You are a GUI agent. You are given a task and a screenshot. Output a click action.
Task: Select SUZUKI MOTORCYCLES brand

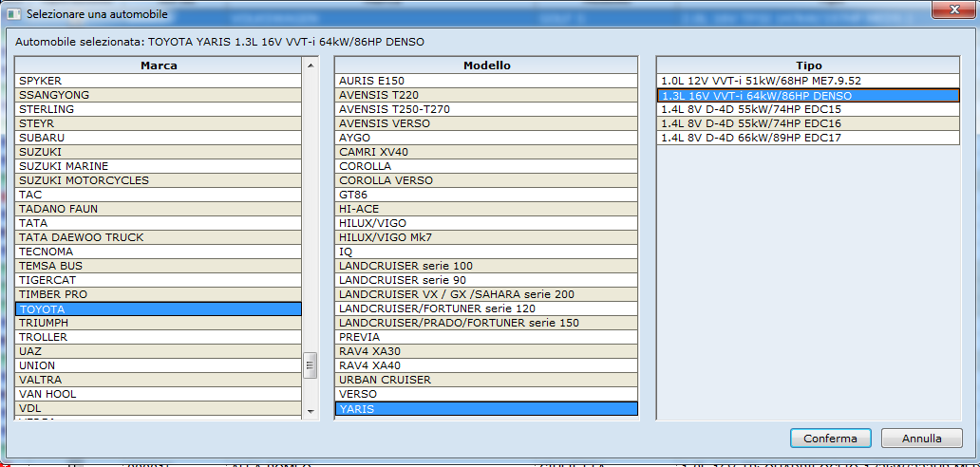click(159, 180)
